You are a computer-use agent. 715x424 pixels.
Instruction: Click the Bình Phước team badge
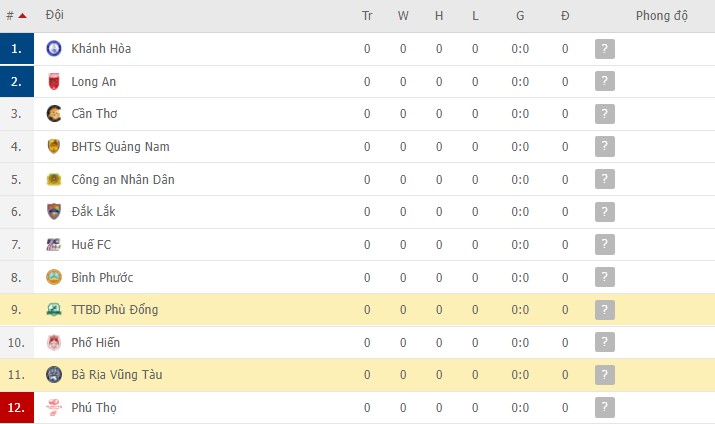click(54, 277)
